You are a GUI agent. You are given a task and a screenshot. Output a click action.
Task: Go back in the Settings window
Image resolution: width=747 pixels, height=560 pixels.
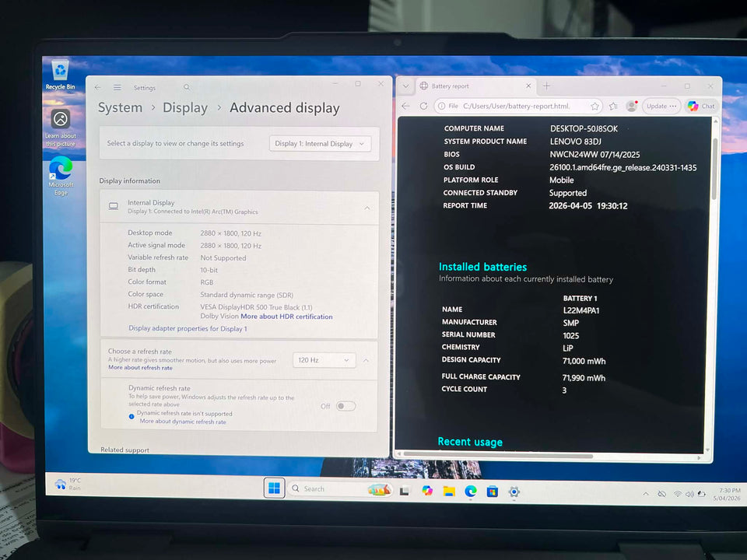(x=98, y=88)
